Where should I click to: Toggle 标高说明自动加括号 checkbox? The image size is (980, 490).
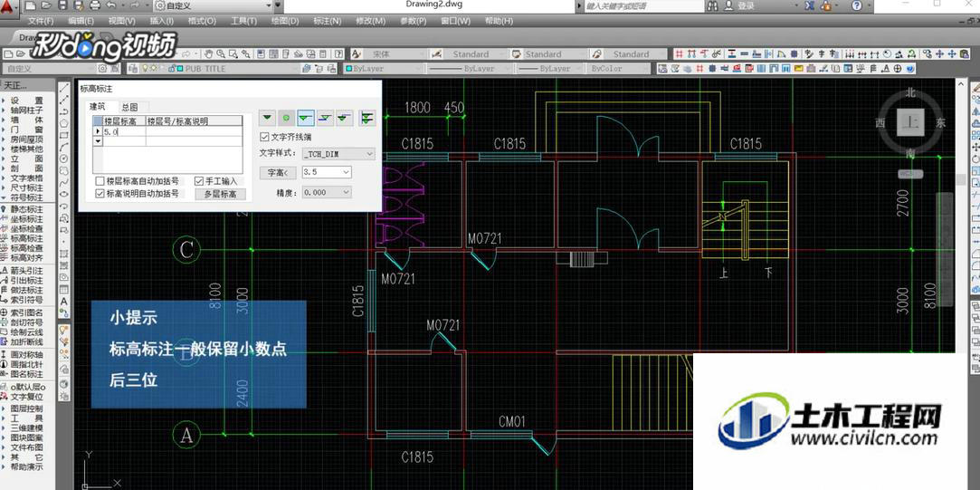click(x=100, y=194)
